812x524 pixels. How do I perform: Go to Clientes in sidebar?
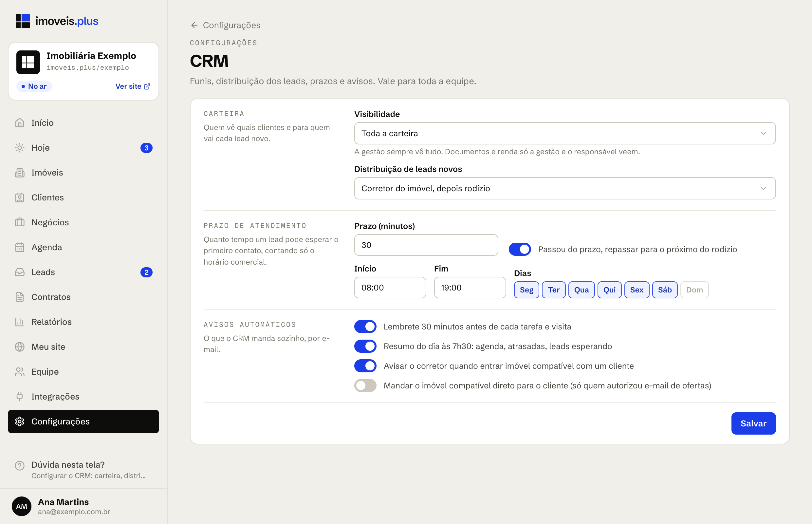tap(83, 197)
